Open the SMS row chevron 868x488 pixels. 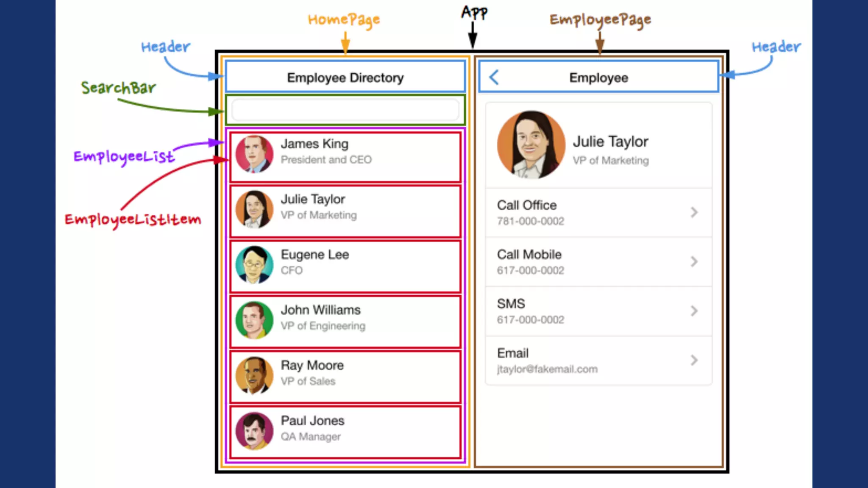coord(694,311)
